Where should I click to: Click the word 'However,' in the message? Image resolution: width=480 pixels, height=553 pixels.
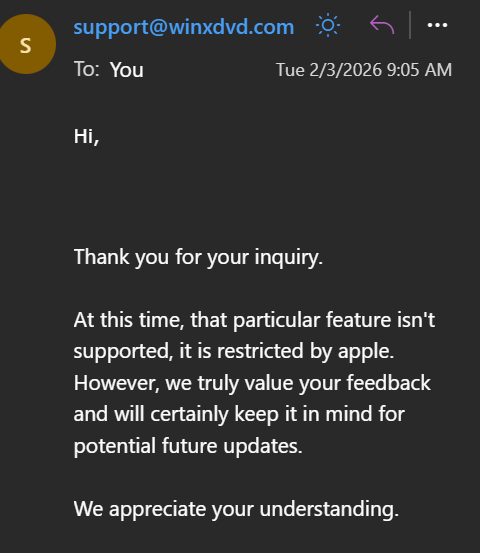click(116, 383)
